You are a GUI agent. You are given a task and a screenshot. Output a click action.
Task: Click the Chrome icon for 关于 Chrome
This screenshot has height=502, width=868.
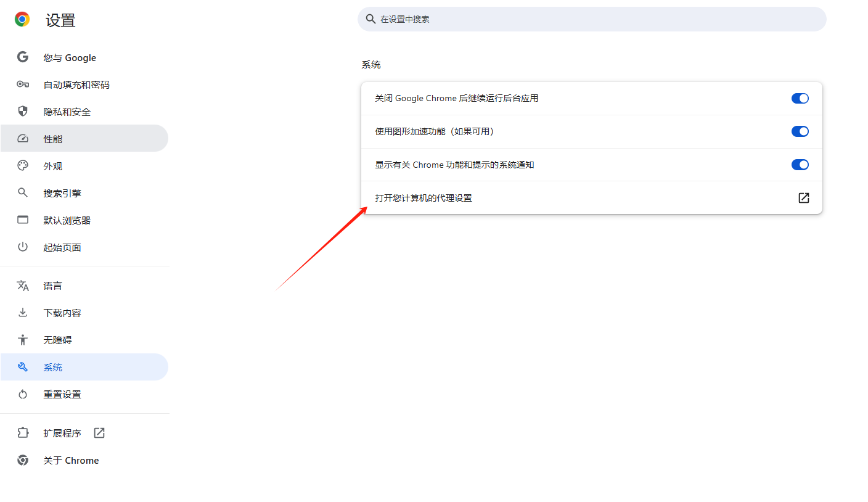(23, 460)
